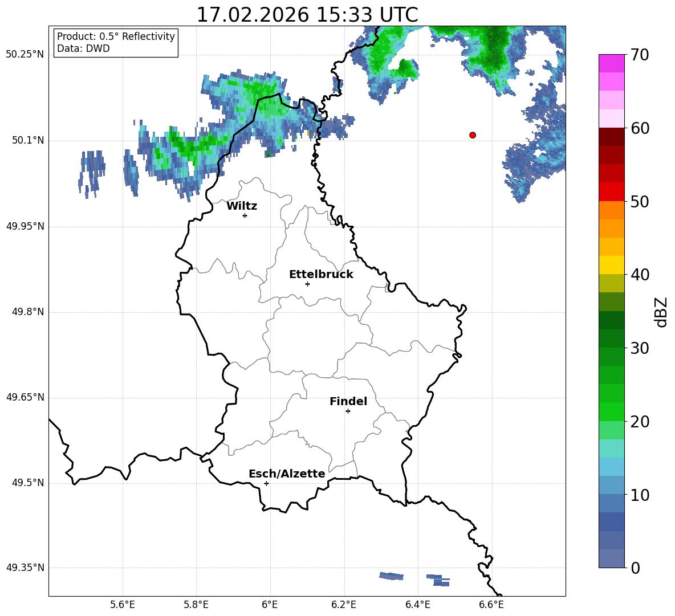Click the magenta top colorbar segment
675x616 pixels.
[x=611, y=63]
